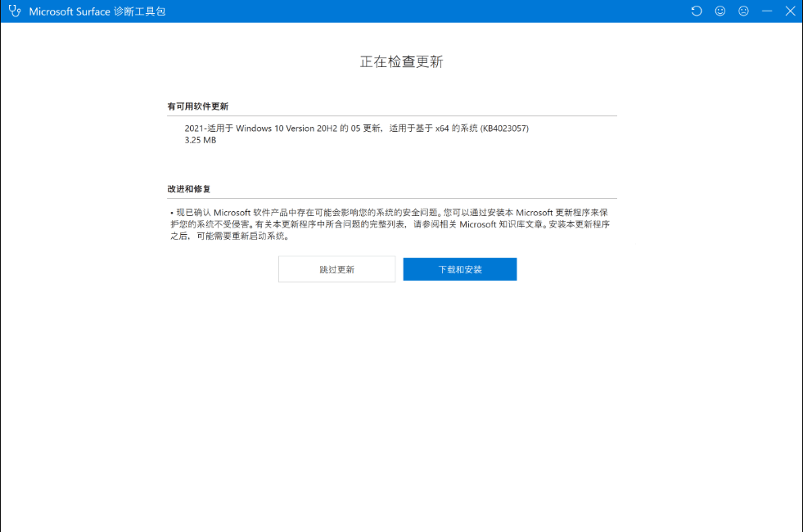Send positive feedback with the smiley face icon
Screen dimensions: 803x532
click(720, 11)
